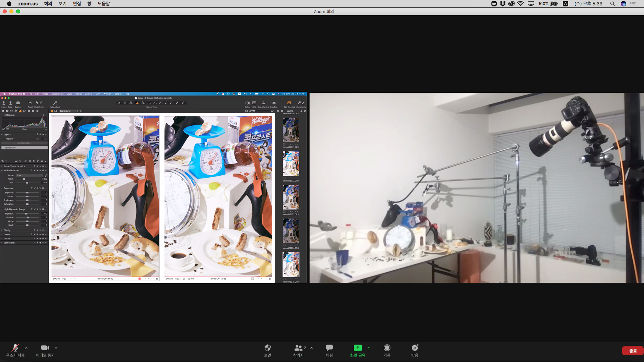Click the green Share Screen icon

[357, 348]
